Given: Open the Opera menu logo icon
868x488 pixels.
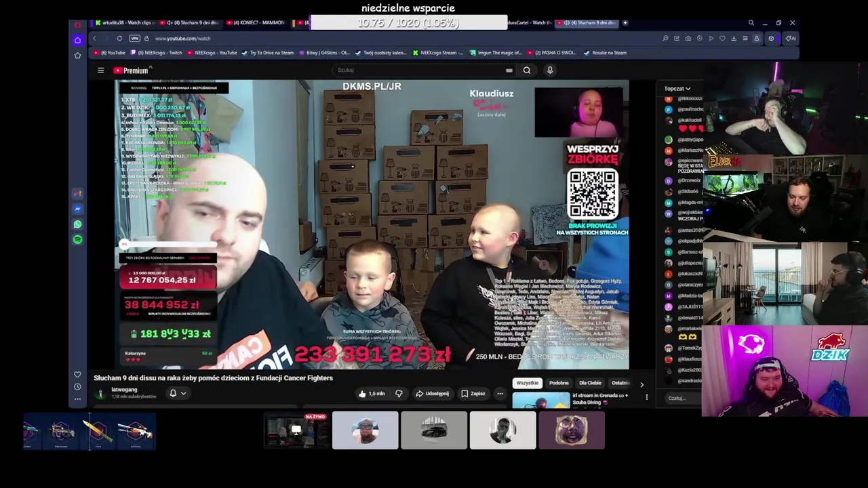Looking at the screenshot, I should point(77,25).
